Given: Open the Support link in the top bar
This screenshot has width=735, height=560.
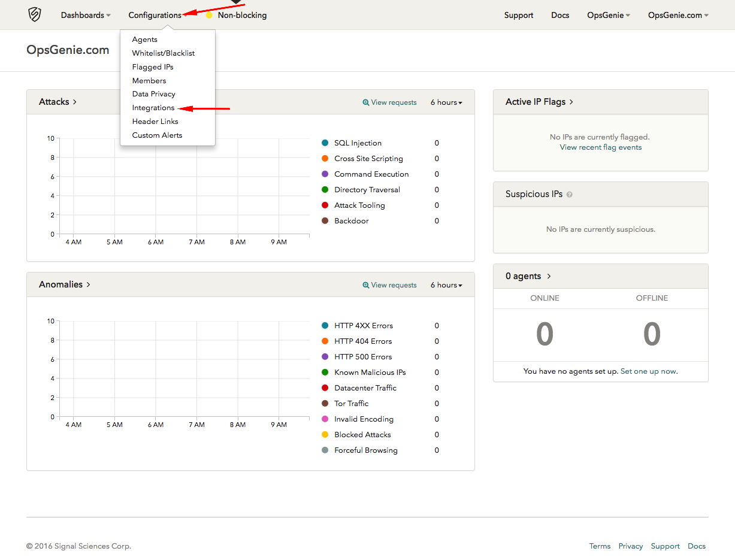Looking at the screenshot, I should [519, 16].
